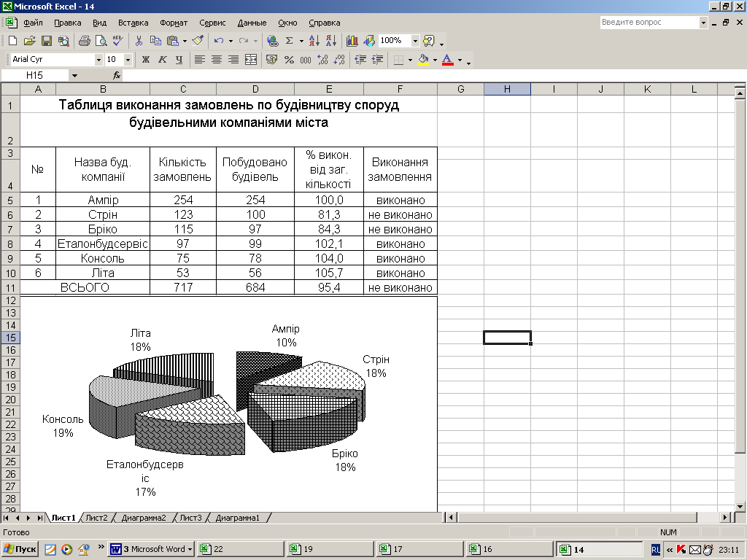Increase decimal places icon
Viewport: 747px width, 560px height.
pyautogui.click(x=322, y=60)
